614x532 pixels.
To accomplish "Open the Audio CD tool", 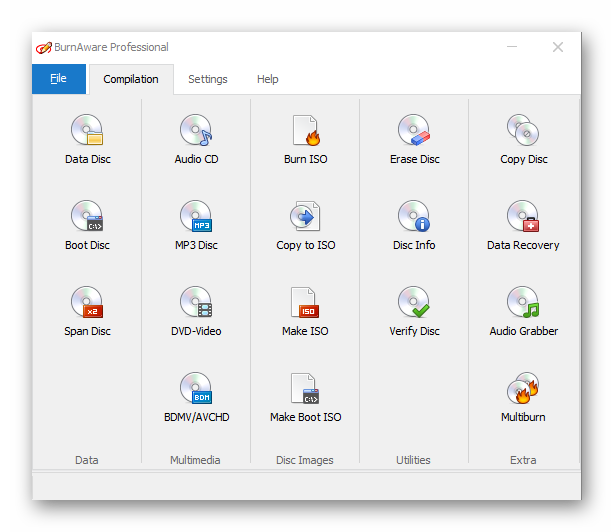I will 196,139.
